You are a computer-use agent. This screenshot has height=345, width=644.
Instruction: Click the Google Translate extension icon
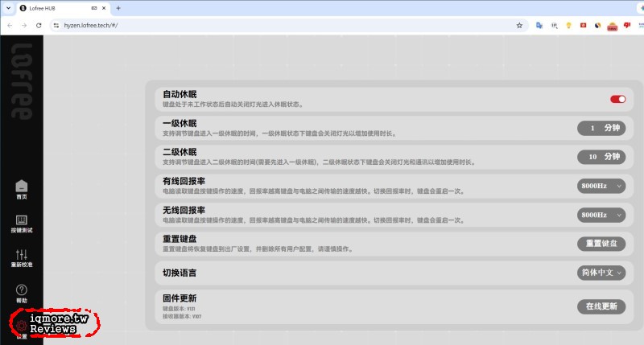point(539,26)
